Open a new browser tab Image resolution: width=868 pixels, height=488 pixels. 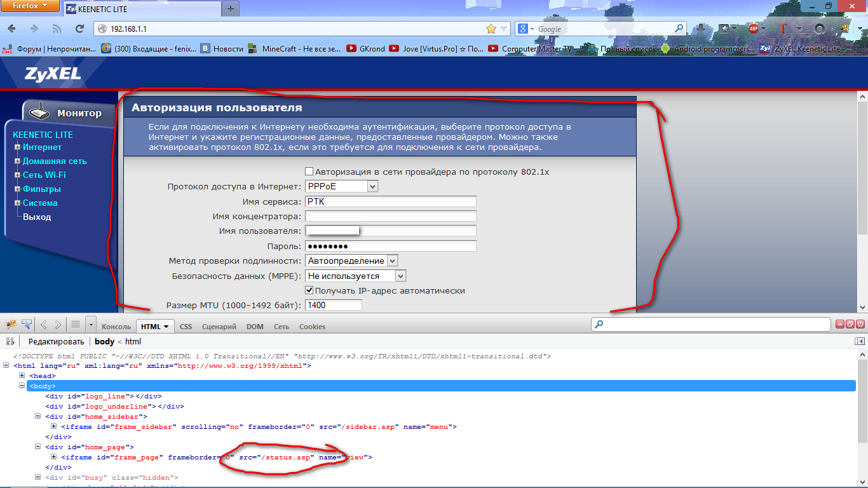click(230, 9)
